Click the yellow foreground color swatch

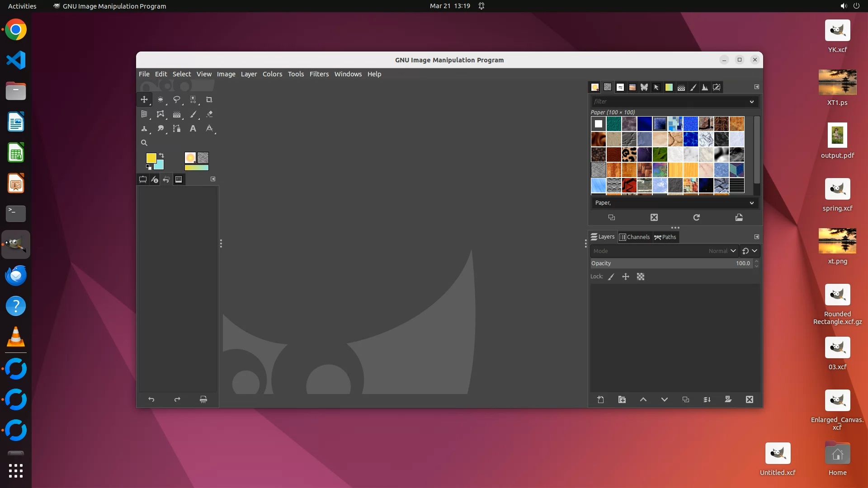[x=151, y=157]
